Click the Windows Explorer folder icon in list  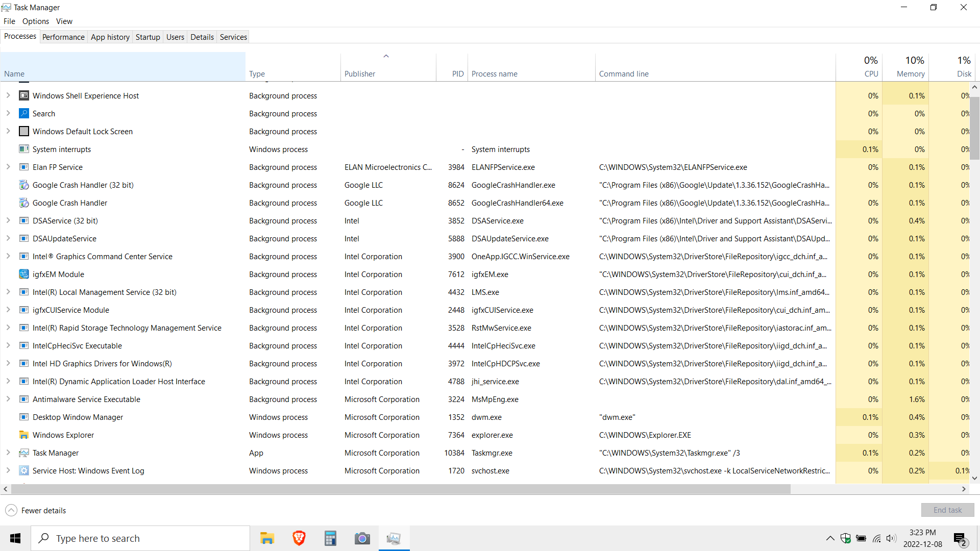click(x=23, y=435)
